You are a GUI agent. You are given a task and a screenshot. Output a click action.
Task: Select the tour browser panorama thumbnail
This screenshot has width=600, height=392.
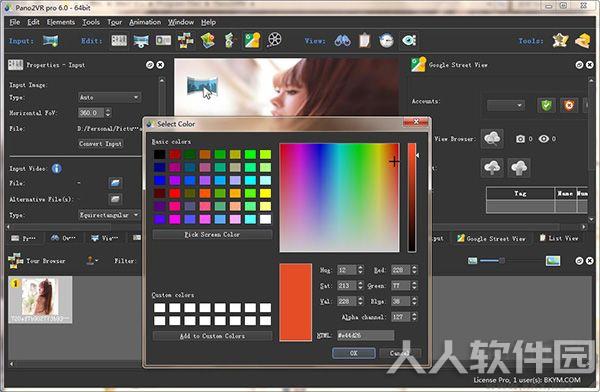(40, 300)
